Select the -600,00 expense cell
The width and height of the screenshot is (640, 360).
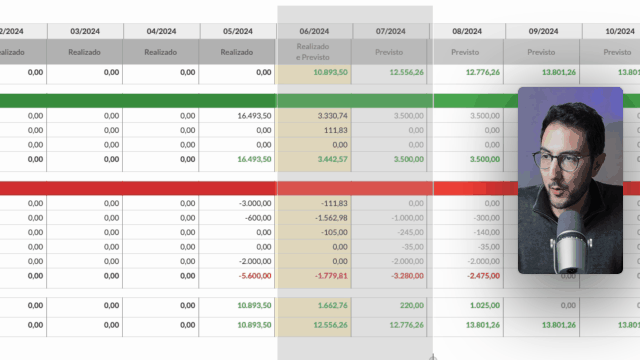click(258, 218)
